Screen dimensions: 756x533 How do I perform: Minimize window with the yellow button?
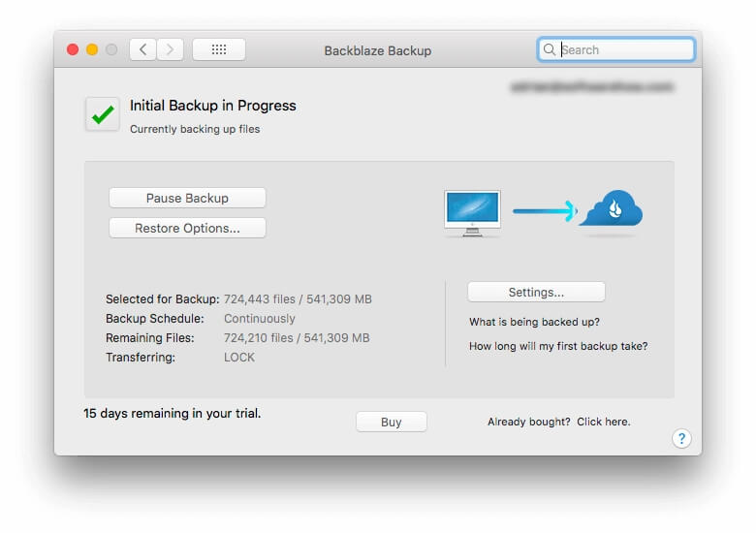(92, 49)
